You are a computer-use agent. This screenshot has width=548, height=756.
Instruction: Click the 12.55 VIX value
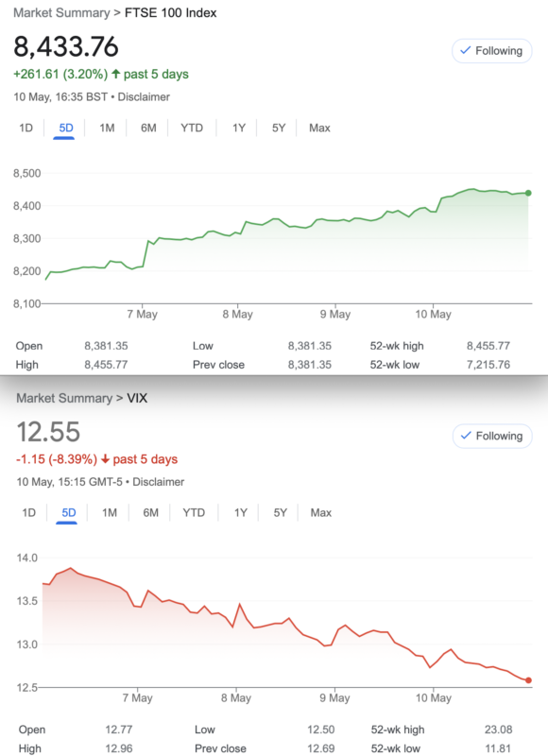(48, 432)
